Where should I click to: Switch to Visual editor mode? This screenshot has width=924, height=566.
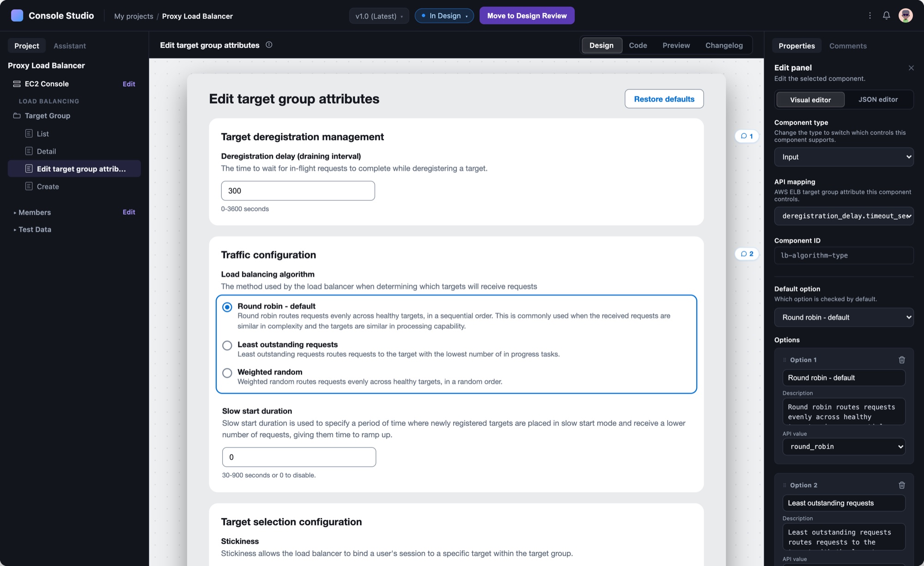810,100
